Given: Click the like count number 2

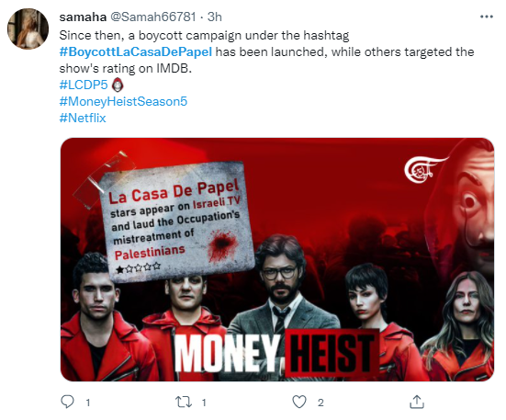Looking at the screenshot, I should [320, 403].
